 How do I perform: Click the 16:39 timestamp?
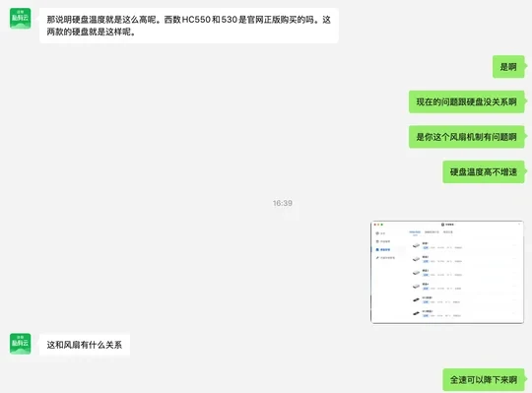pos(283,203)
